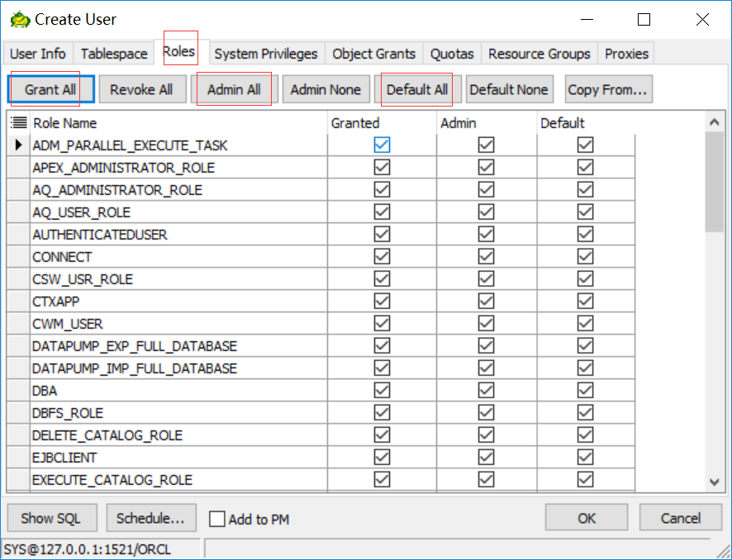Click the Granted column header
Image resolution: width=732 pixels, height=560 pixels.
point(382,123)
